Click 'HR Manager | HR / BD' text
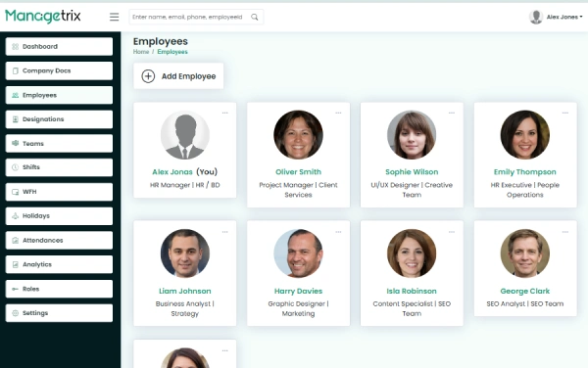Image resolution: width=588 pixels, height=368 pixels. pos(185,185)
